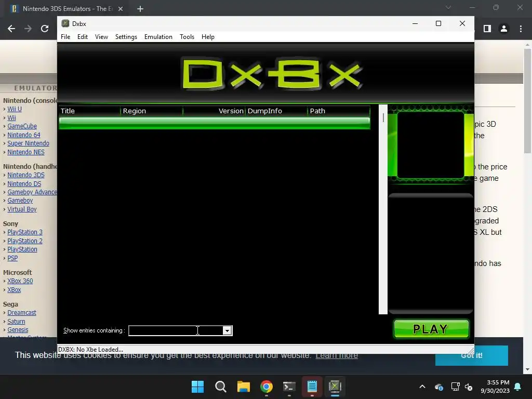The width and height of the screenshot is (532, 399).
Task: Open the Nintendo NES link
Action: pyautogui.click(x=26, y=152)
